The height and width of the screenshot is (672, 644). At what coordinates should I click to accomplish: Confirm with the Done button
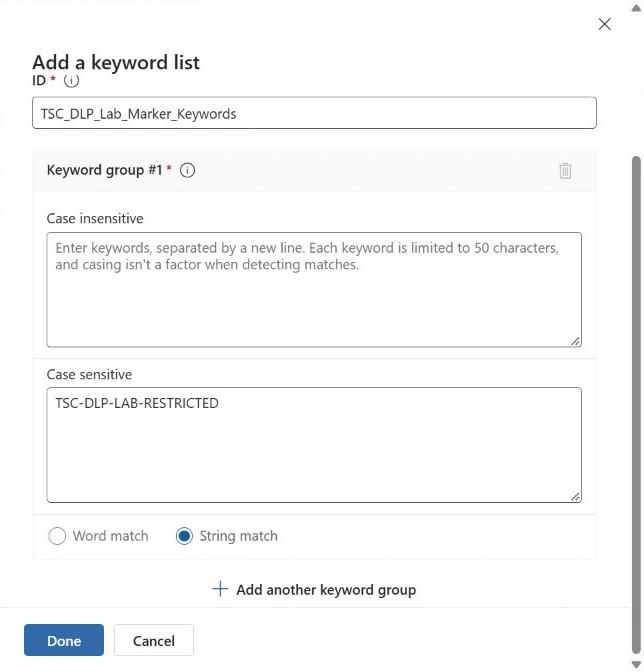click(x=64, y=640)
